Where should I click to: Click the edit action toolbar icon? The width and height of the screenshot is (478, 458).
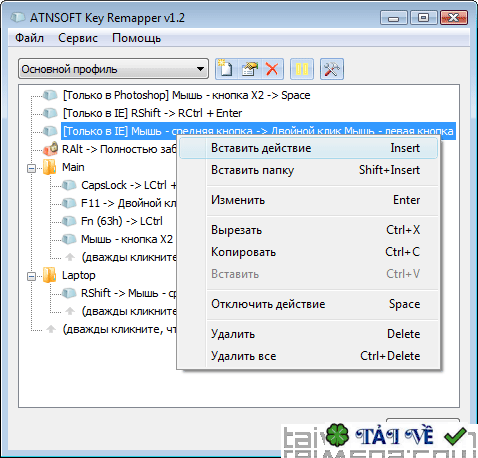[249, 69]
